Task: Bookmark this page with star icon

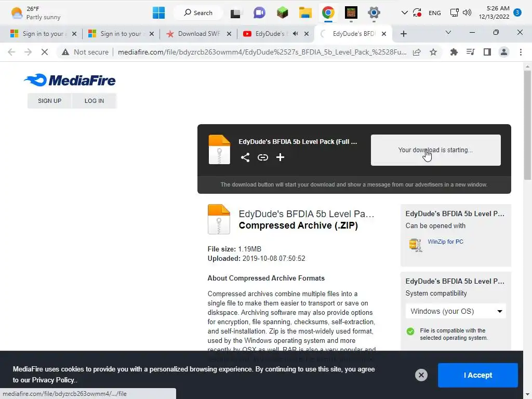Action: (x=433, y=52)
